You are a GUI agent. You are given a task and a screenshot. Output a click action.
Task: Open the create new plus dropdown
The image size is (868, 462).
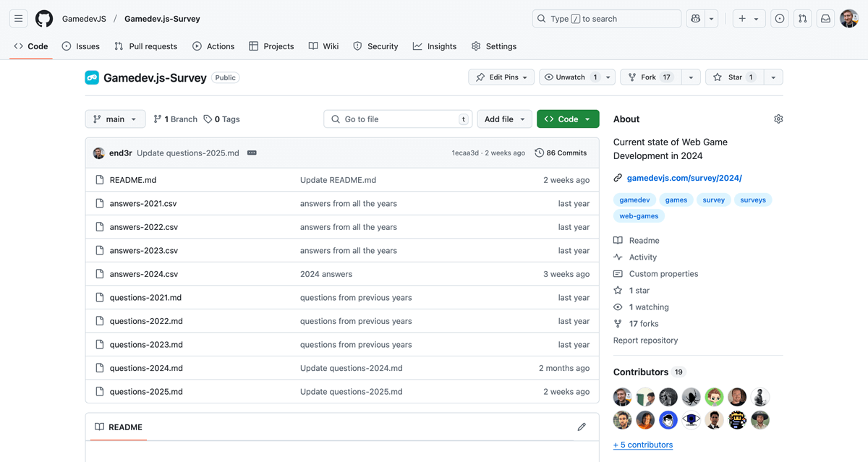click(748, 19)
